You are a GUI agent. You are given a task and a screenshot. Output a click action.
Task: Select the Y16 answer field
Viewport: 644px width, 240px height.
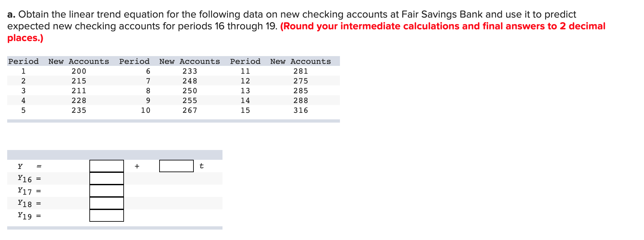(x=107, y=178)
